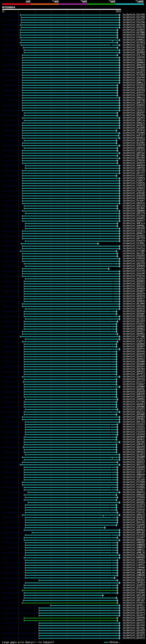Select hit label UniRef100_P31333
This screenshot has width=146, height=644.
(134, 151)
